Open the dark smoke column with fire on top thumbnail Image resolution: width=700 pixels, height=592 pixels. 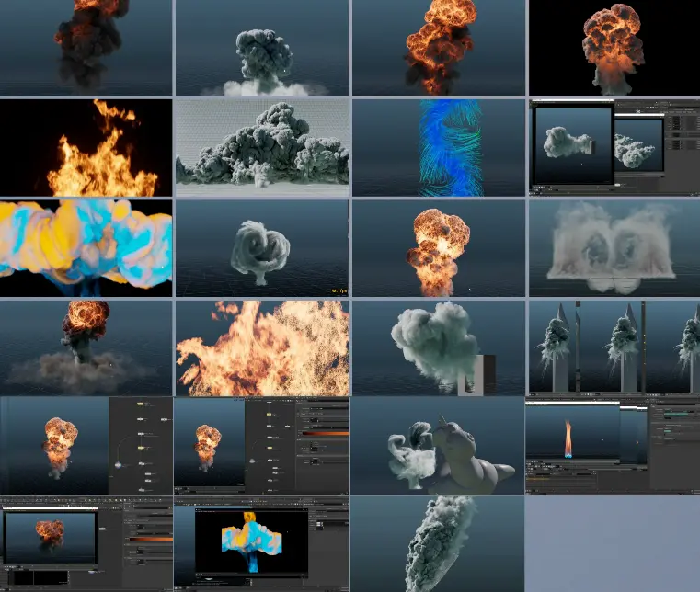(86, 47)
